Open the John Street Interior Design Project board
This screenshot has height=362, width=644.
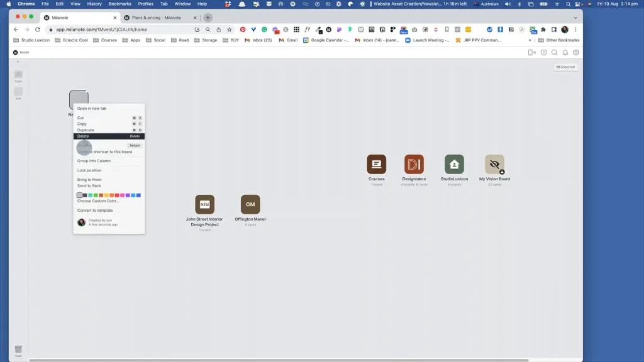(204, 204)
